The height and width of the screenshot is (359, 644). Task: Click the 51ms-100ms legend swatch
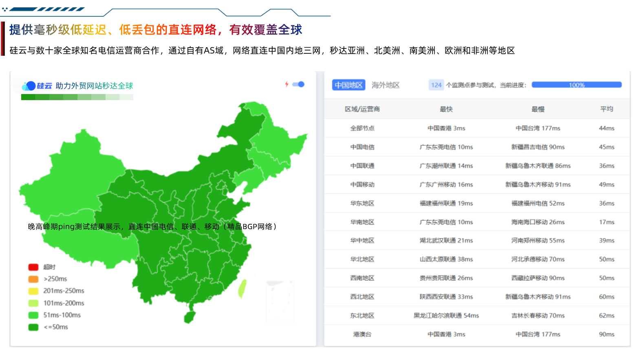pos(33,315)
